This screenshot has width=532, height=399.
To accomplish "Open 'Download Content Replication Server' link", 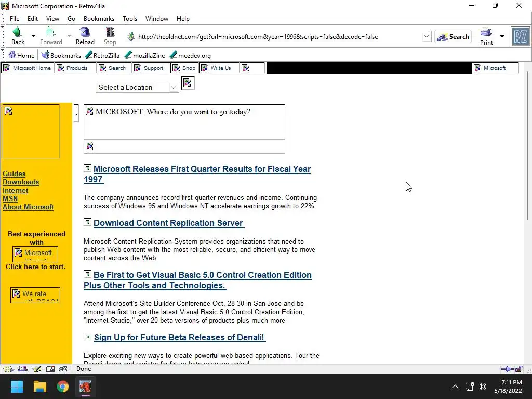I will click(169, 223).
